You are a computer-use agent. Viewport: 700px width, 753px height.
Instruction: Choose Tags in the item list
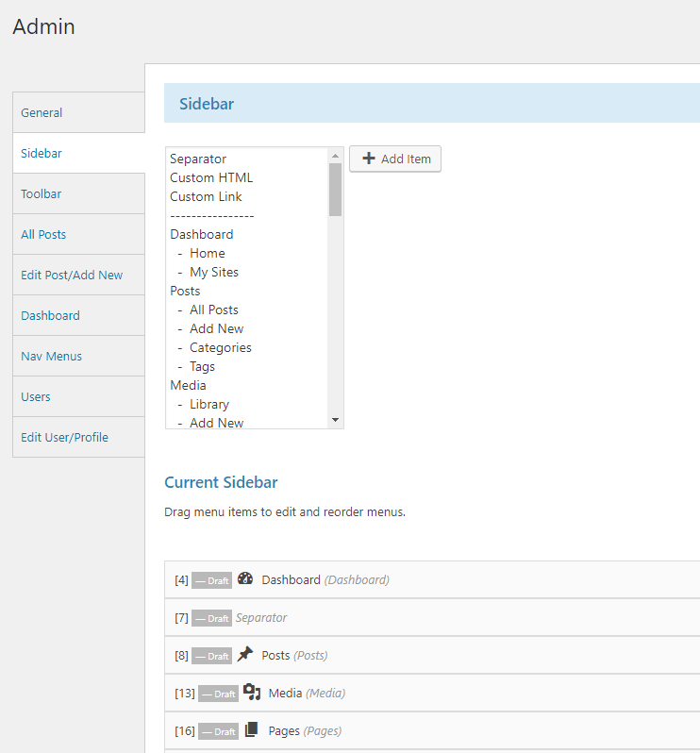click(247, 366)
